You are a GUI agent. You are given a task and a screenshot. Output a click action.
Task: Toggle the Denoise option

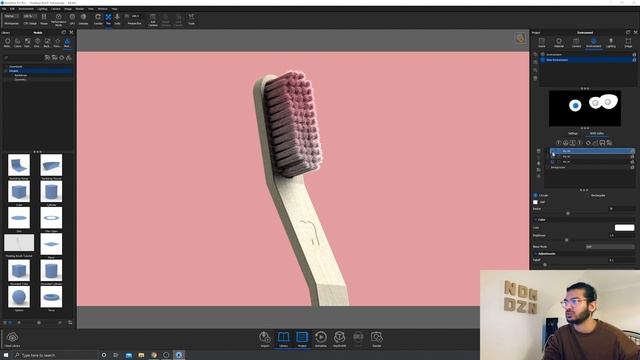(83, 19)
